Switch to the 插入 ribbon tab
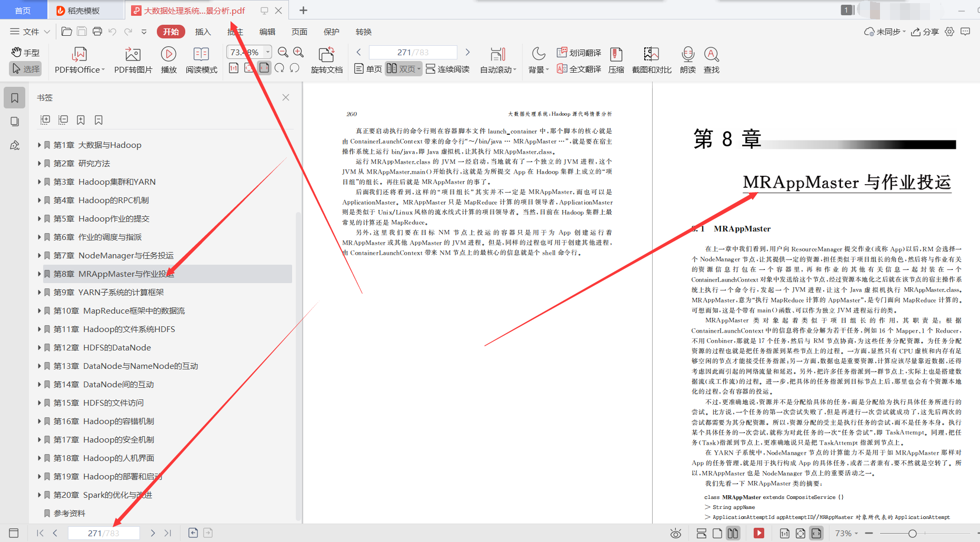 coord(203,32)
